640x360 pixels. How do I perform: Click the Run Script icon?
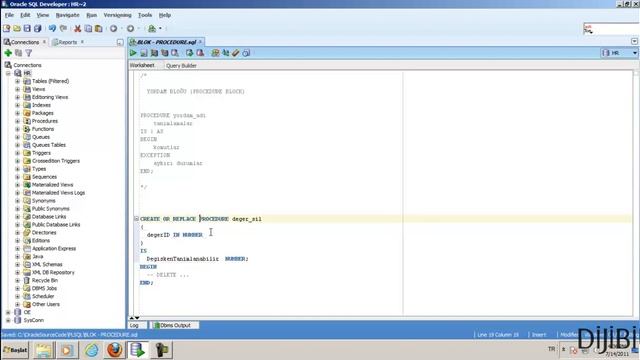tap(144, 53)
